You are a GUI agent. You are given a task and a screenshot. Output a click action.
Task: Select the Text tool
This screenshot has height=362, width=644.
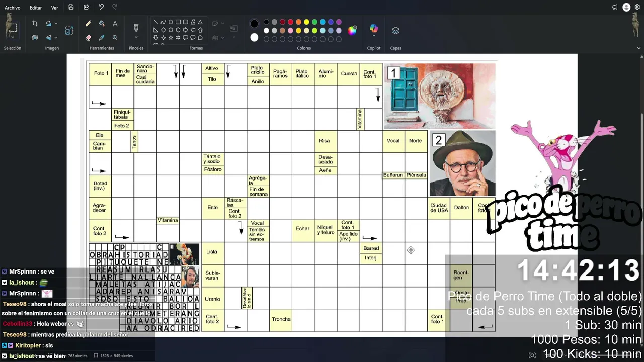tap(115, 23)
